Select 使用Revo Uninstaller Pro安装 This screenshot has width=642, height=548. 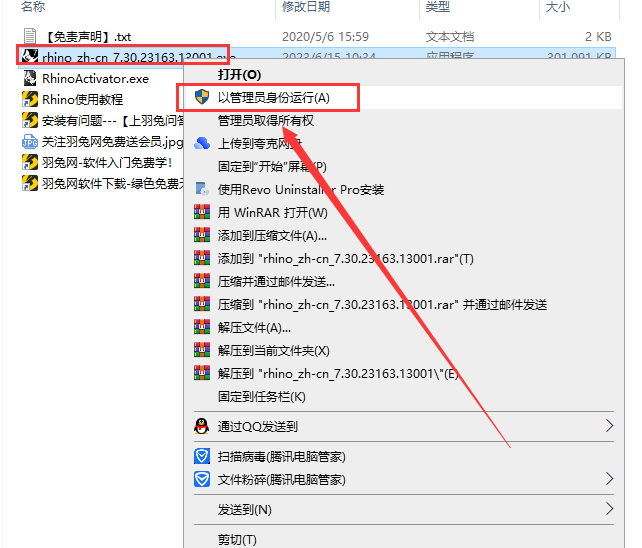click(x=301, y=189)
